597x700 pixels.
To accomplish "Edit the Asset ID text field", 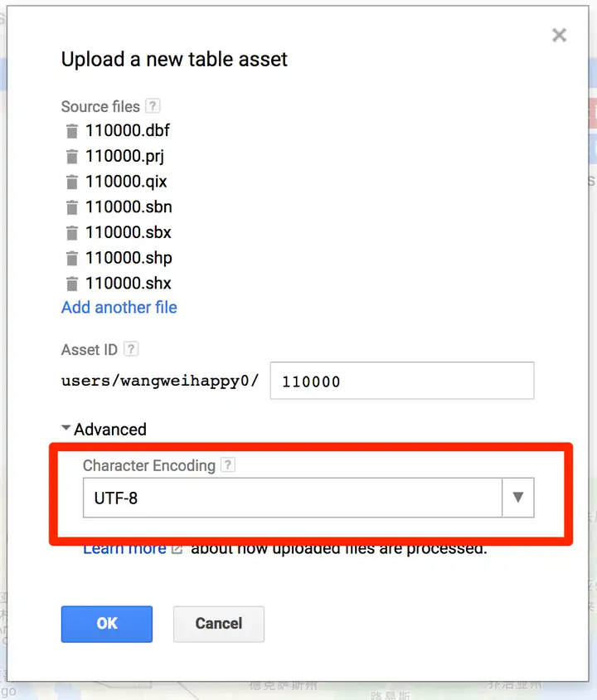I will [402, 381].
